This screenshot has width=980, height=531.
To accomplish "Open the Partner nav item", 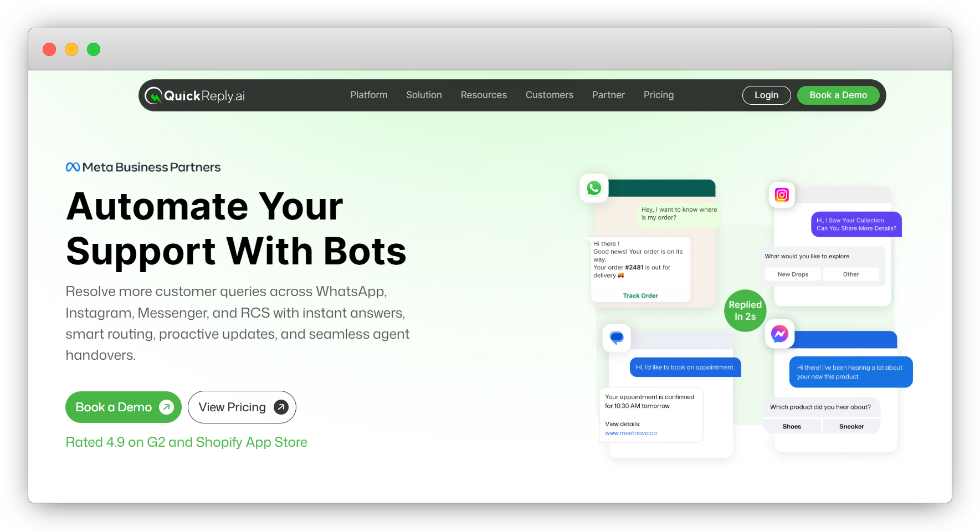I will pyautogui.click(x=608, y=95).
